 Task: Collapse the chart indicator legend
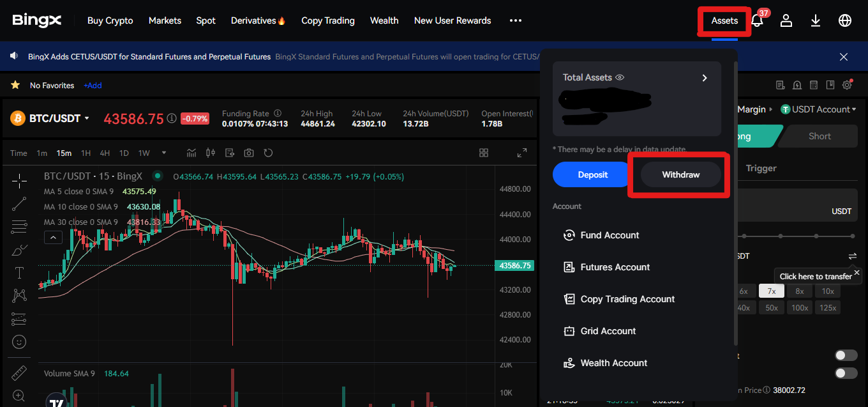[53, 238]
